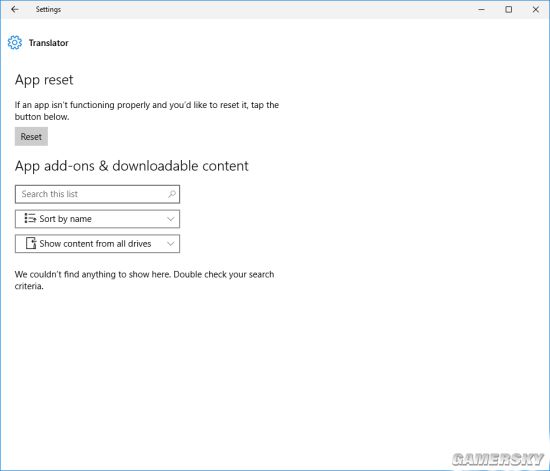Click the magnifier icon in search box
Viewport: 550px width, 471px height.
click(172, 194)
